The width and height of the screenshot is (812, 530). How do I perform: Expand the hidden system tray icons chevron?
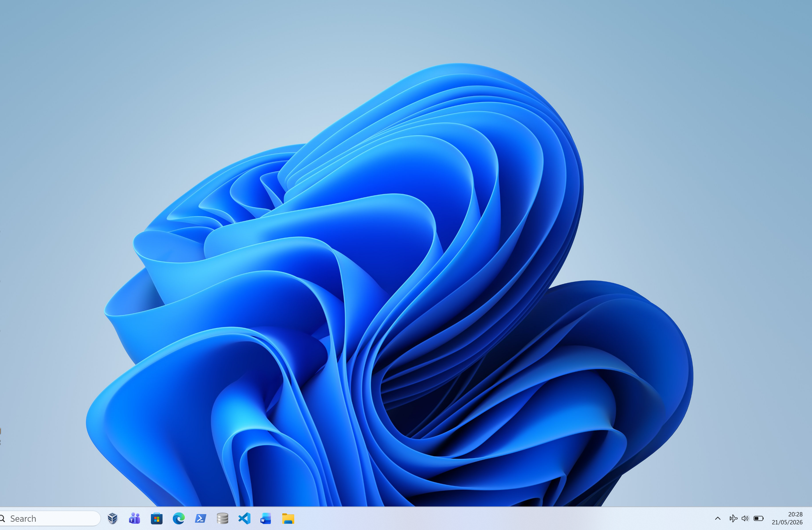coord(718,518)
